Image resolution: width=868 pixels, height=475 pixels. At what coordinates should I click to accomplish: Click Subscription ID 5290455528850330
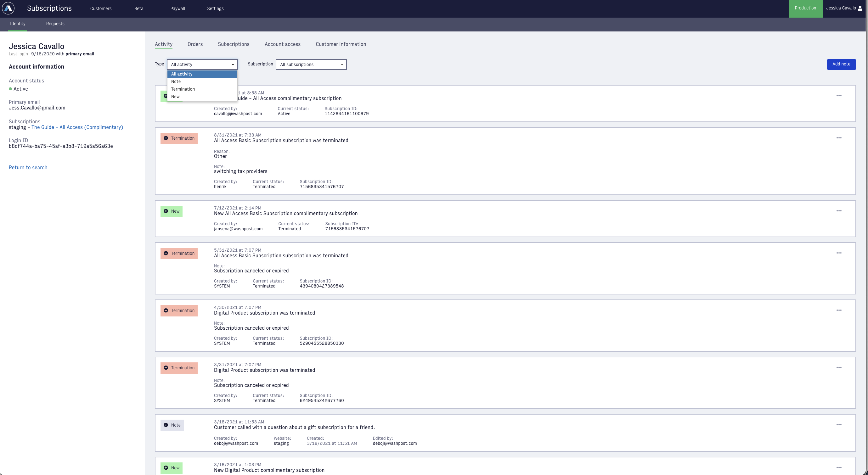tap(321, 343)
